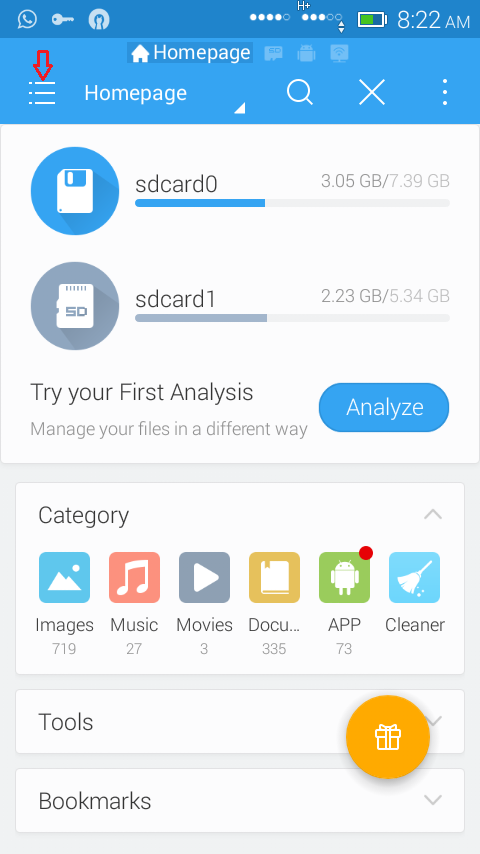The width and height of the screenshot is (480, 854).
Task: Select the Homepage tab in the top strip
Action: click(190, 53)
